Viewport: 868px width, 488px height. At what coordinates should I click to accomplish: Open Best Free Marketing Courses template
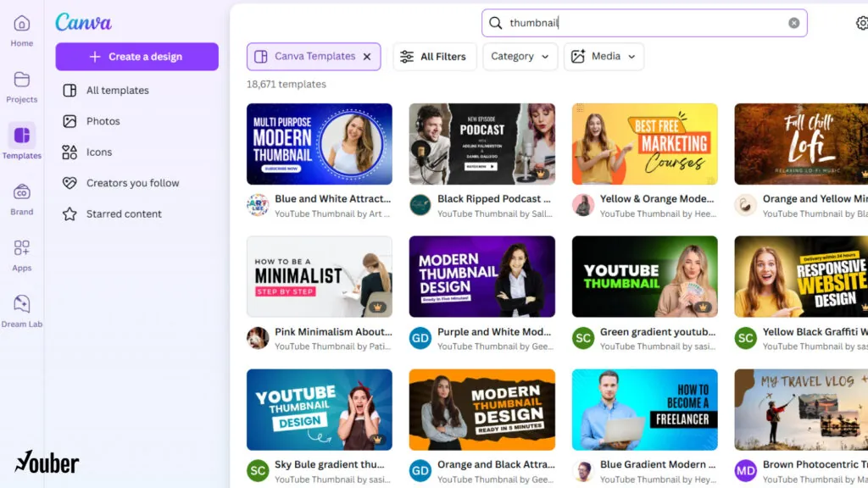point(645,144)
